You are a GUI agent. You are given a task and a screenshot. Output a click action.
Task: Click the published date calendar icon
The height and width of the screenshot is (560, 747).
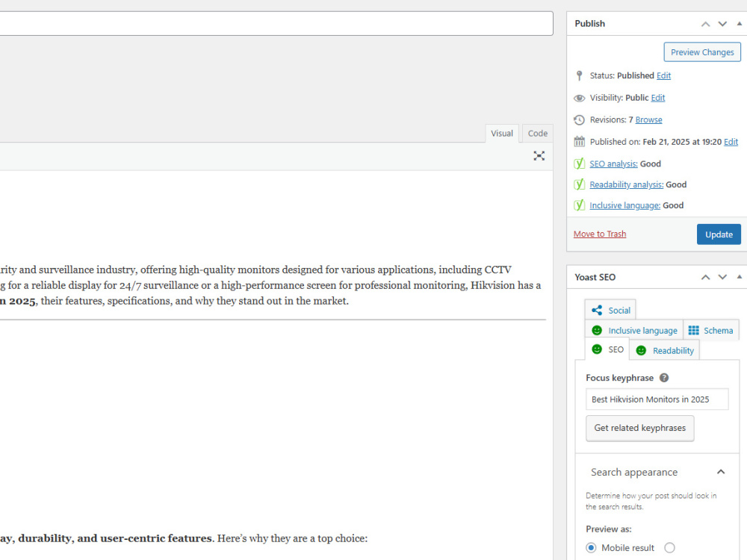[x=579, y=141]
